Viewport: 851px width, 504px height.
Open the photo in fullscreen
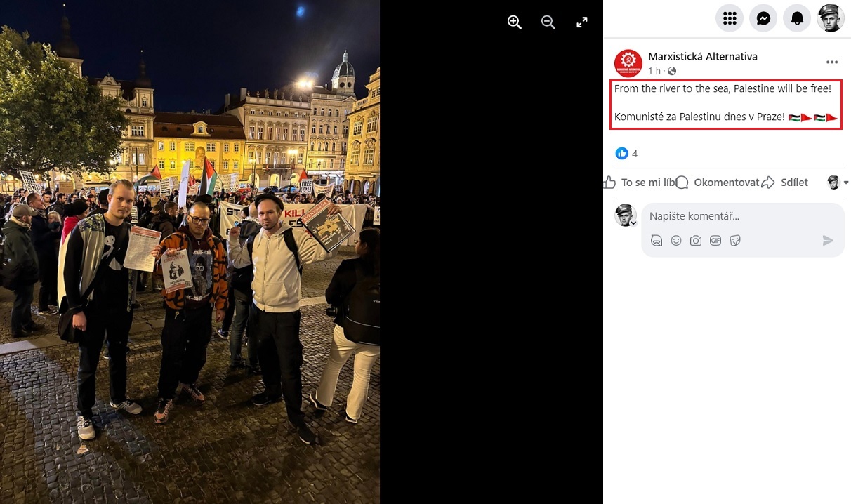pos(582,22)
